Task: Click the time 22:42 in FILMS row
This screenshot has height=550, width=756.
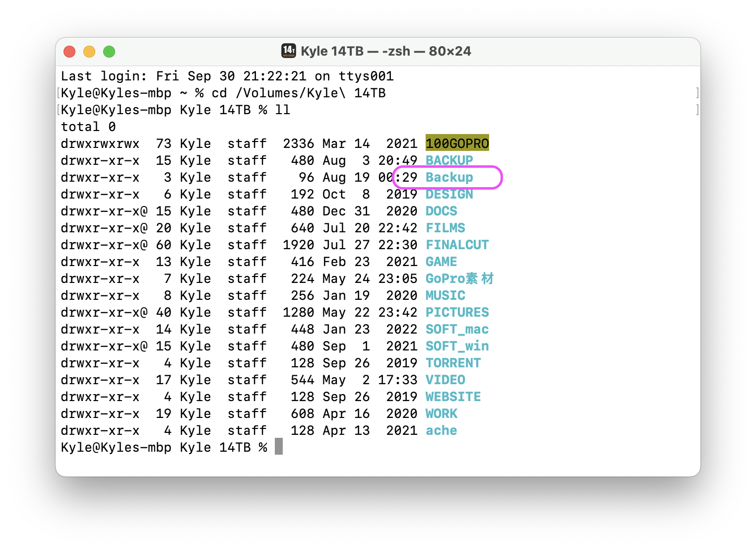Action: [398, 228]
